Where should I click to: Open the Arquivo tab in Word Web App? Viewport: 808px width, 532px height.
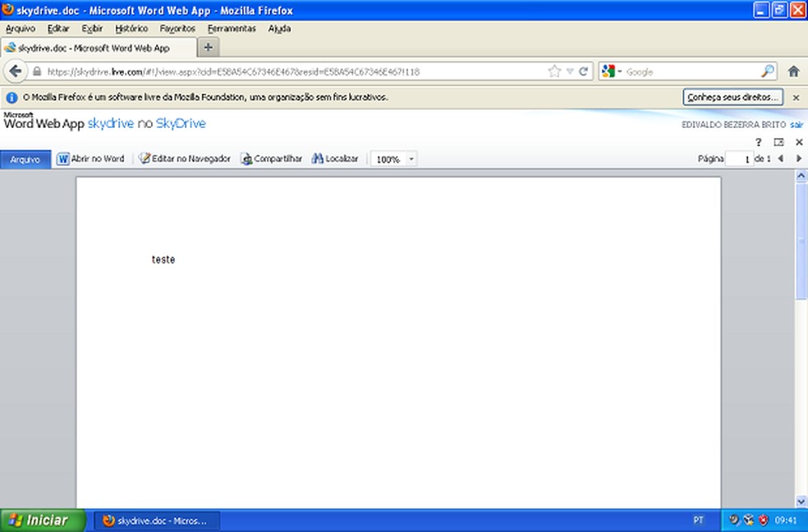pyautogui.click(x=25, y=158)
